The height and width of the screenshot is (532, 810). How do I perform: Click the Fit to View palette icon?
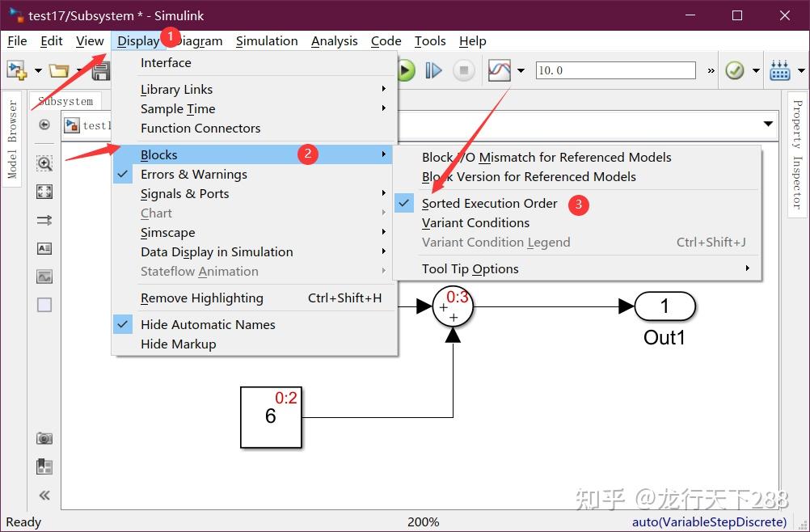point(44,192)
